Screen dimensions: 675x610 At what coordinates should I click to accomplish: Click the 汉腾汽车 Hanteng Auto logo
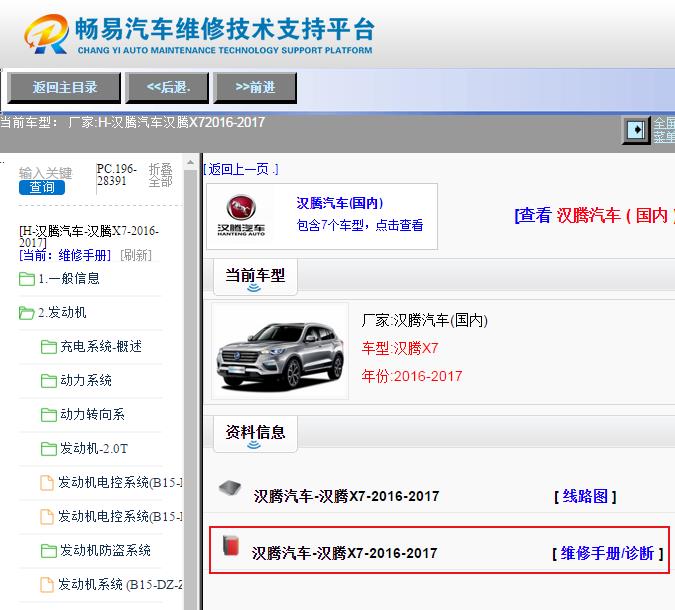click(x=241, y=215)
